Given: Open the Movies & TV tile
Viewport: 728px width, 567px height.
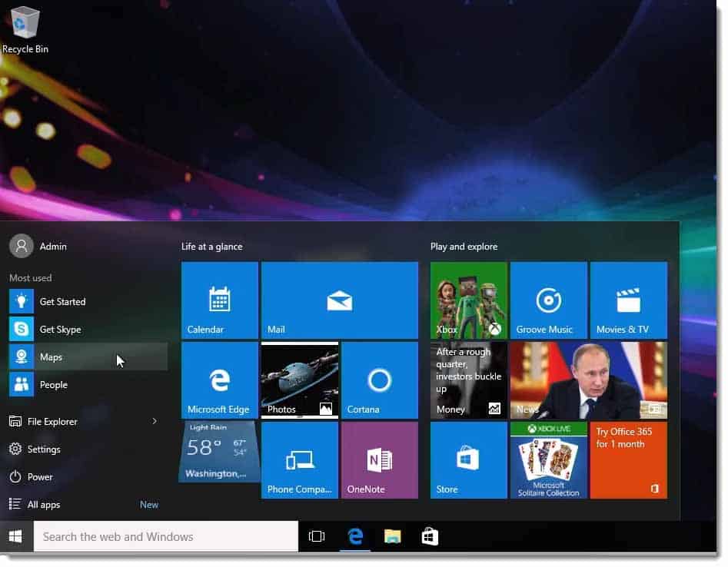Looking at the screenshot, I should tap(629, 300).
